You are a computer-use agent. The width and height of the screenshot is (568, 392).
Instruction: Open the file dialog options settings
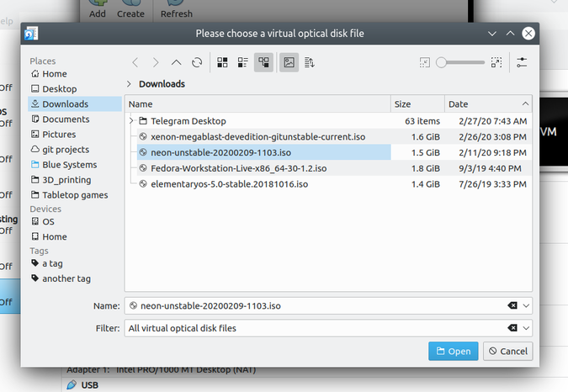[522, 62]
